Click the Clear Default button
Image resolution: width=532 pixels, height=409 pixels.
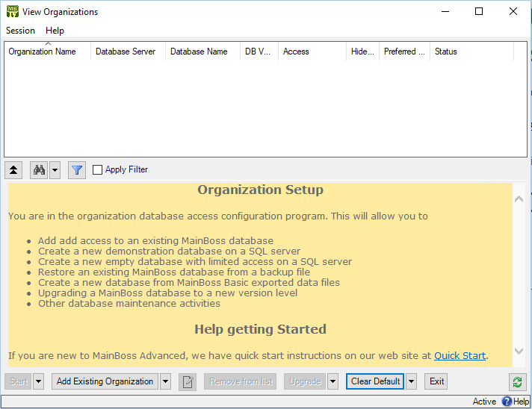(375, 381)
